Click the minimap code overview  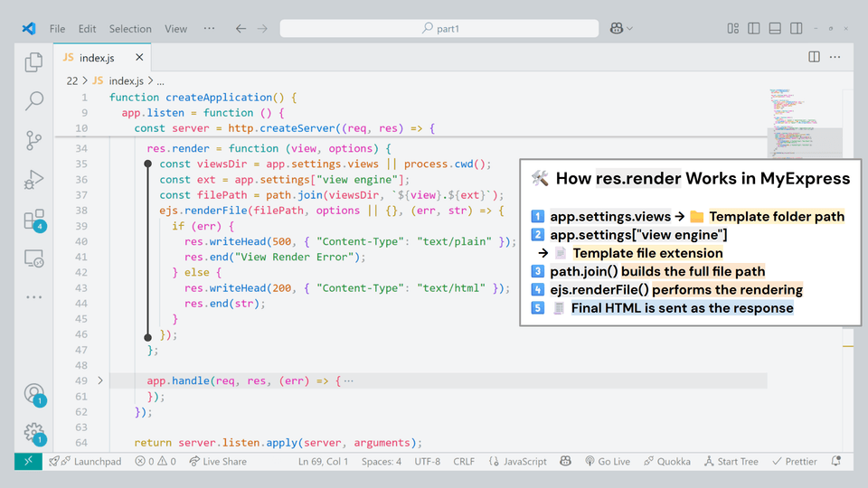(x=806, y=123)
